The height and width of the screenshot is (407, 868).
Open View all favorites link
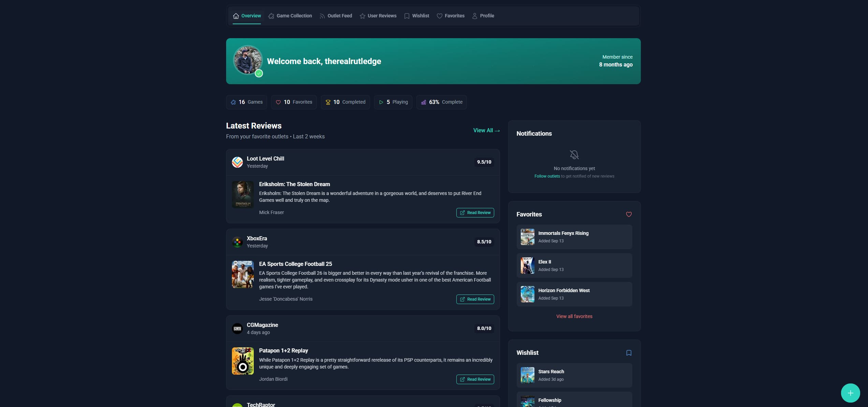574,316
